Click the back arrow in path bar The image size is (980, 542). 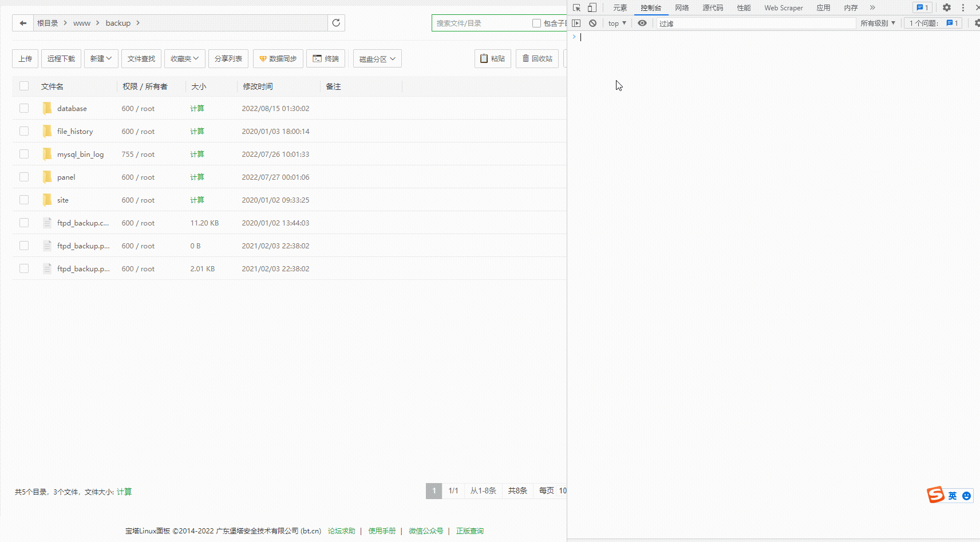click(x=23, y=23)
